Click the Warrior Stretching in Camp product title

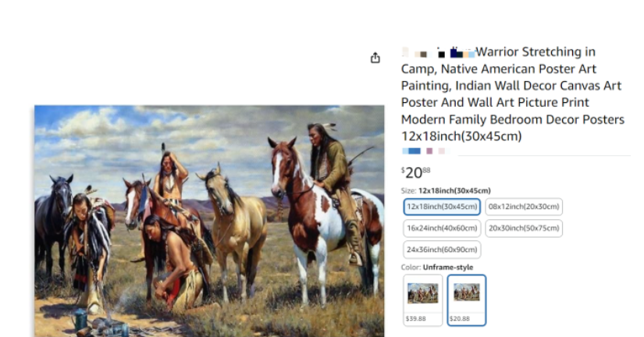coord(513,94)
